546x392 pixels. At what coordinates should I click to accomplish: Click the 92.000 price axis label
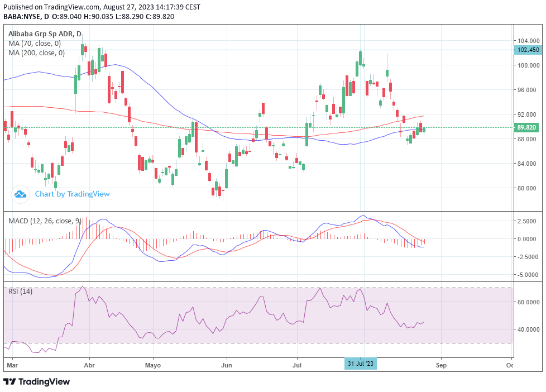(x=526, y=114)
